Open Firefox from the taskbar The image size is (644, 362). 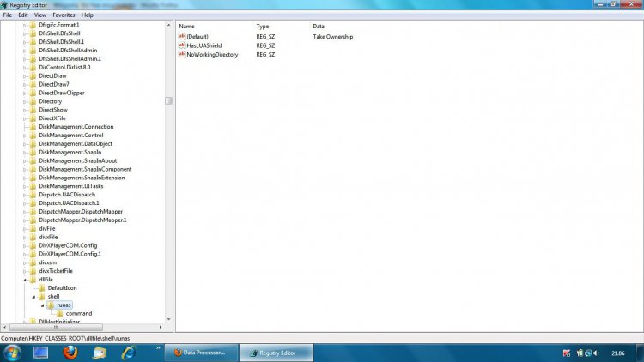point(70,352)
